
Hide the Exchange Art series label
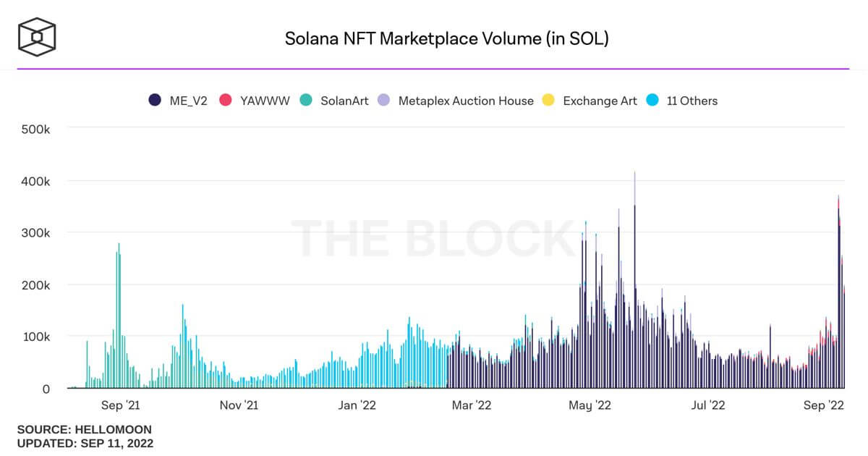[600, 101]
